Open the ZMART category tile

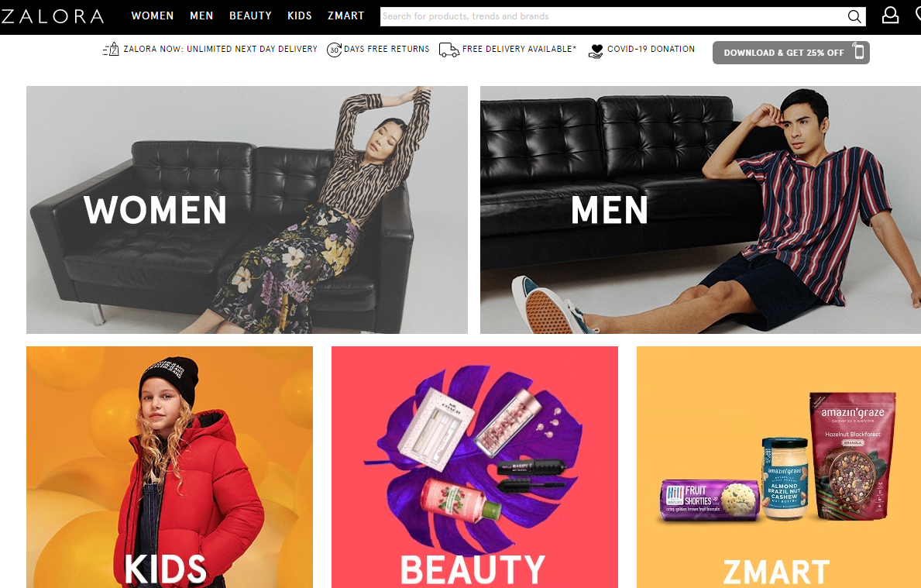click(x=778, y=467)
